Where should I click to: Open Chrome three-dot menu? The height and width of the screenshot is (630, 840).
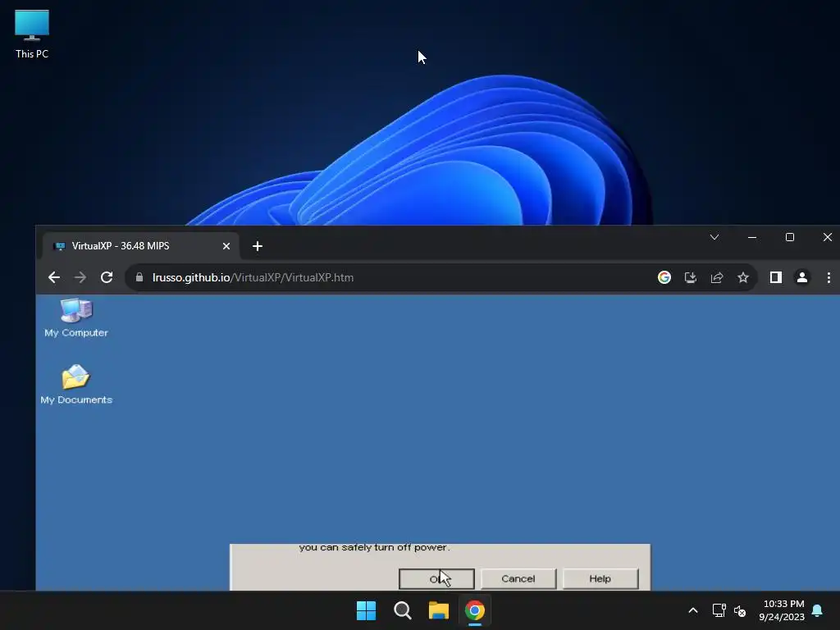[x=829, y=277]
